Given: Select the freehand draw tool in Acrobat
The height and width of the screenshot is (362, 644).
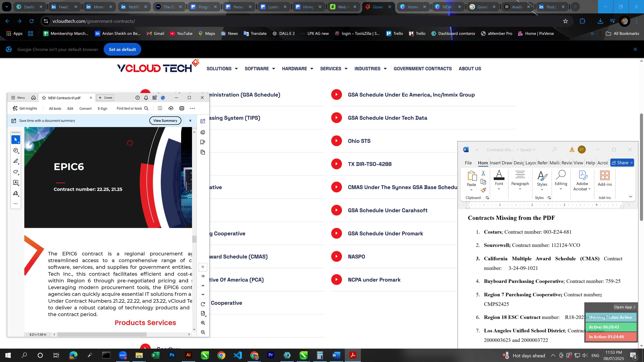Looking at the screenshot, I should click(15, 172).
